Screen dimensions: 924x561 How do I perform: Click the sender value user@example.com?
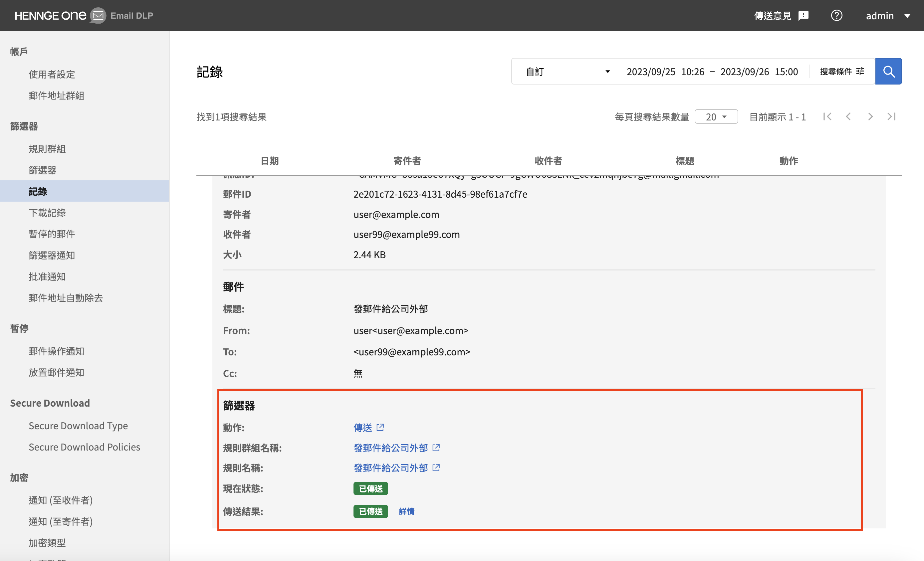[x=396, y=214]
